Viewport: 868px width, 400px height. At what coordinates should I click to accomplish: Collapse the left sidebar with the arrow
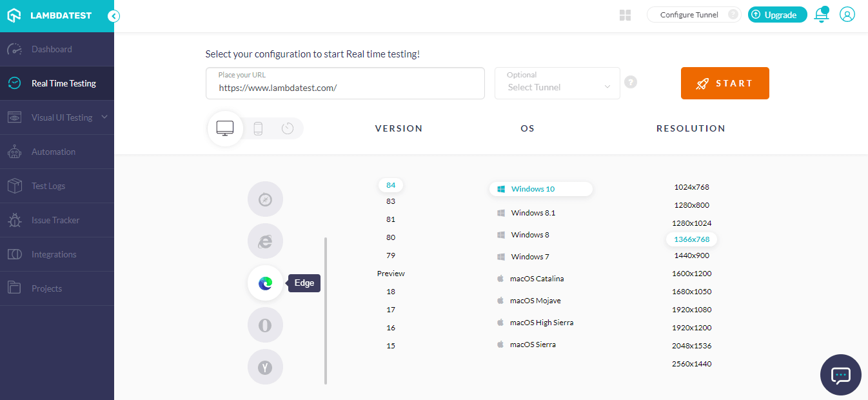coord(113,16)
